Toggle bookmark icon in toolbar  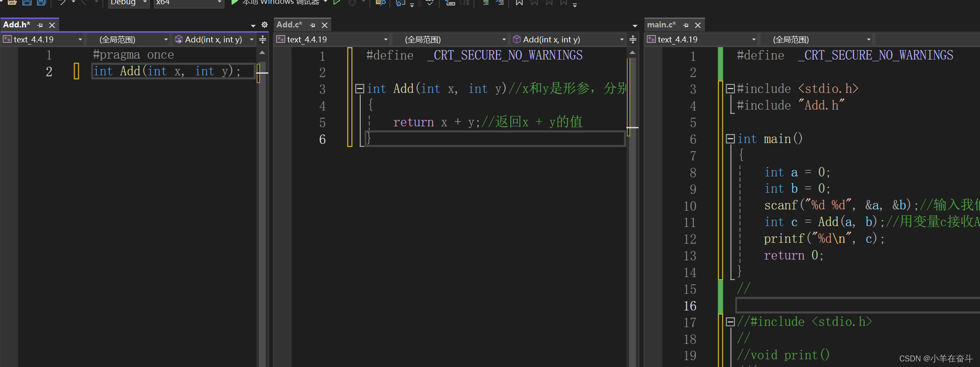pyautogui.click(x=519, y=3)
